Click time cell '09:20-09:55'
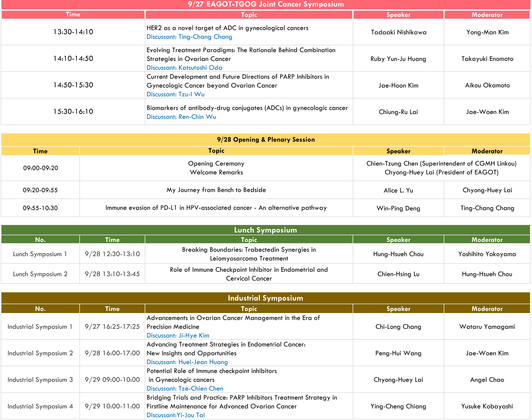Screen dimensions: 532x420 point(40,190)
